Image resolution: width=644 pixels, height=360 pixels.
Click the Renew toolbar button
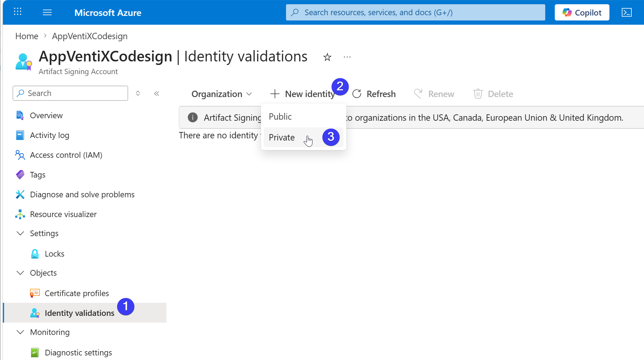434,94
